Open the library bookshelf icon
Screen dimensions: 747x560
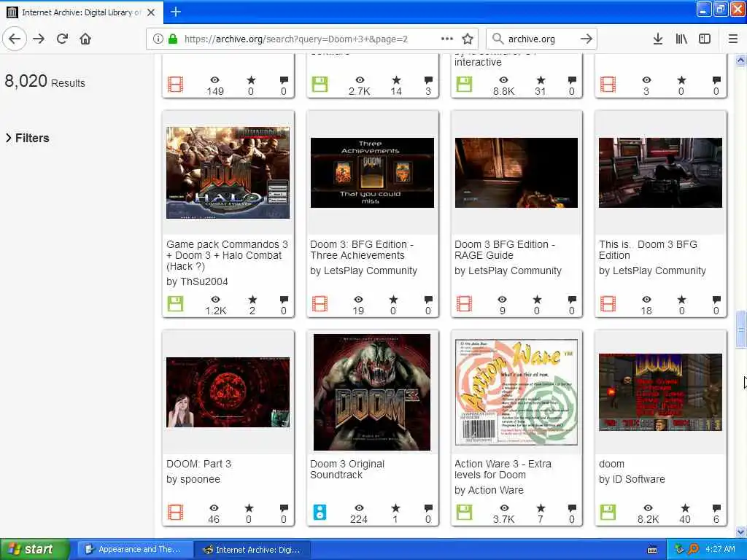click(x=681, y=39)
